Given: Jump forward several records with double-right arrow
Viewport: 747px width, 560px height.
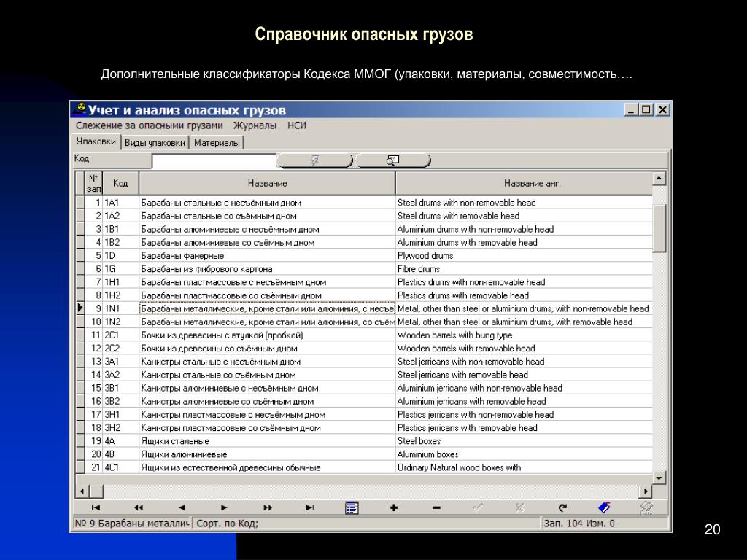Looking at the screenshot, I should [267, 507].
